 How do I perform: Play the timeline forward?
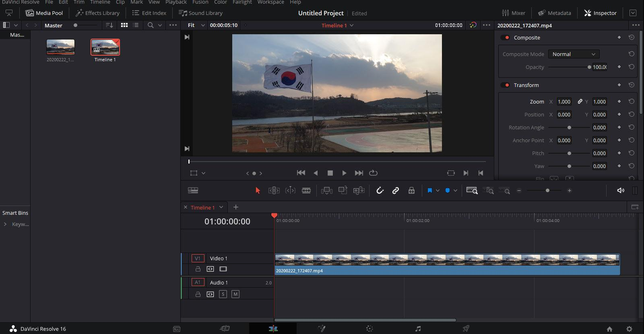pyautogui.click(x=344, y=173)
